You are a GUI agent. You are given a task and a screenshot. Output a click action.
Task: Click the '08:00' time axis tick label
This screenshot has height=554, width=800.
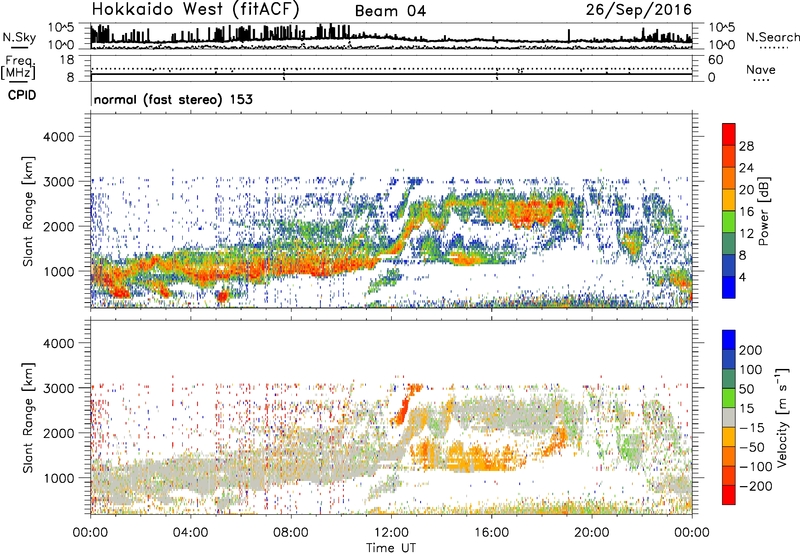291,533
